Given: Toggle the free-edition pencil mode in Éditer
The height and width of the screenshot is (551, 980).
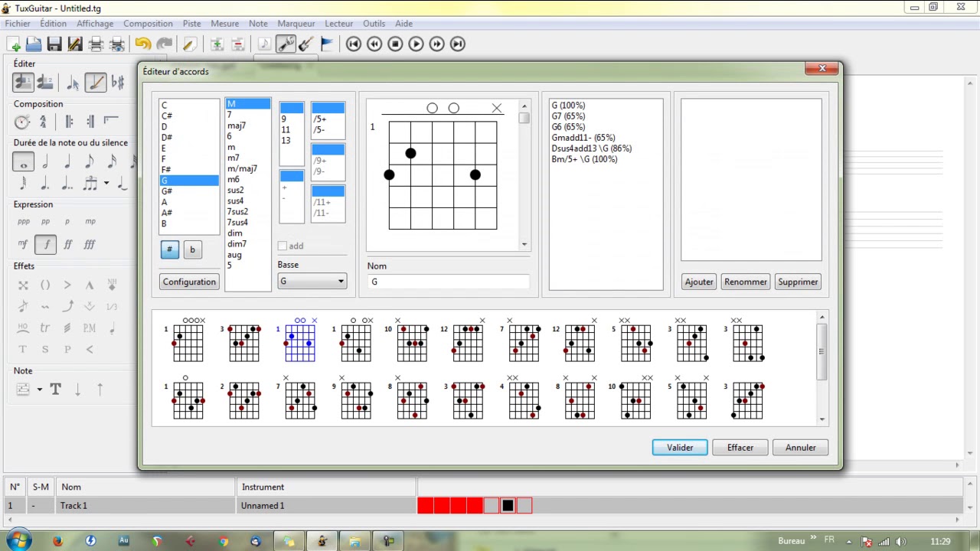Looking at the screenshot, I should (x=96, y=82).
